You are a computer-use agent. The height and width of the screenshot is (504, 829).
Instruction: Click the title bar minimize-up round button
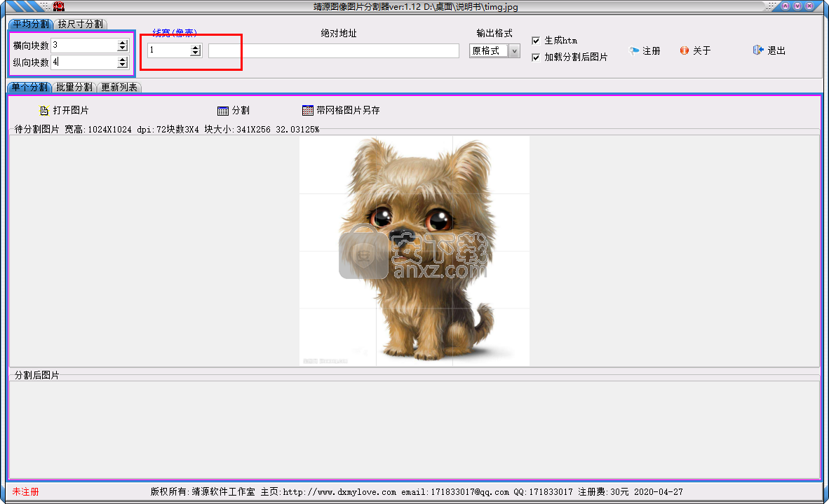pyautogui.click(x=786, y=6)
